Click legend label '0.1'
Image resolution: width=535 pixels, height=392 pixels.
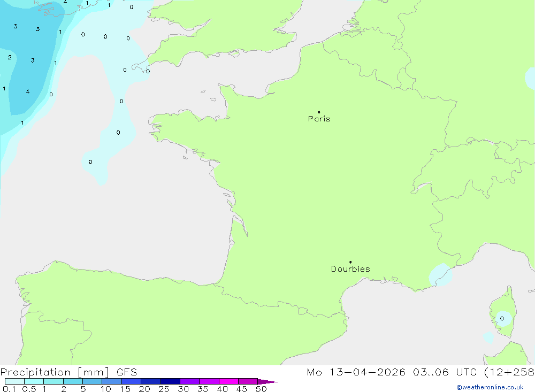coord(9,389)
